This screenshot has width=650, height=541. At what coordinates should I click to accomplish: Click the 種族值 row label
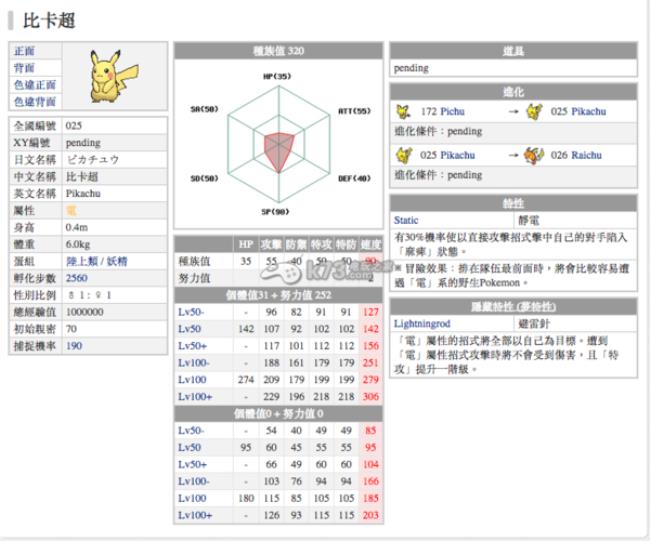194,261
